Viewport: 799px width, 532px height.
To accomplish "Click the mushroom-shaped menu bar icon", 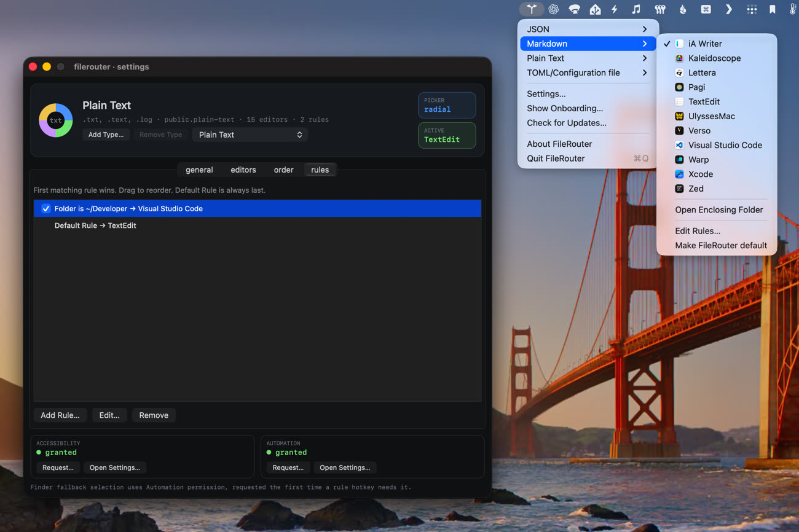I will (574, 9).
